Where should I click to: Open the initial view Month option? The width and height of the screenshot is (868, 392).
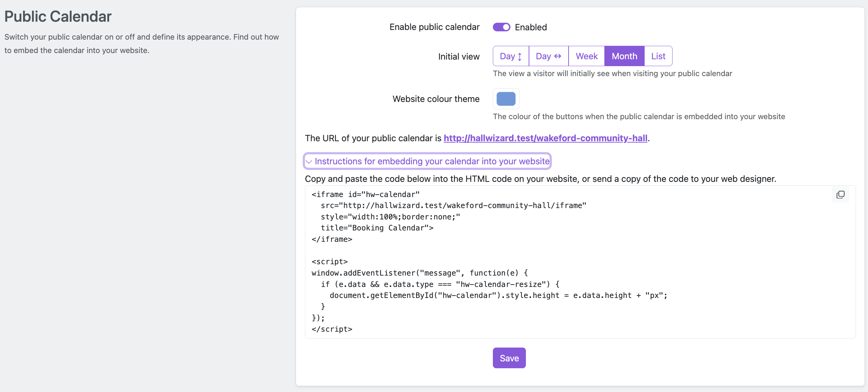[624, 56]
